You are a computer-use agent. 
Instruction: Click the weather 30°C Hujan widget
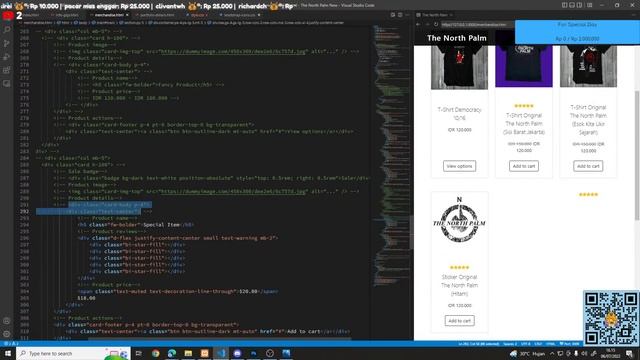tap(527, 353)
